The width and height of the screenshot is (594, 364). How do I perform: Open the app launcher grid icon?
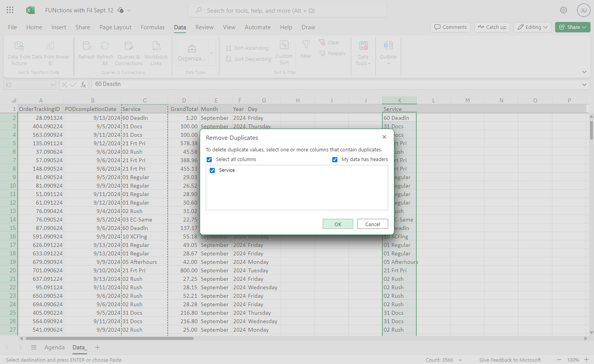[10, 10]
